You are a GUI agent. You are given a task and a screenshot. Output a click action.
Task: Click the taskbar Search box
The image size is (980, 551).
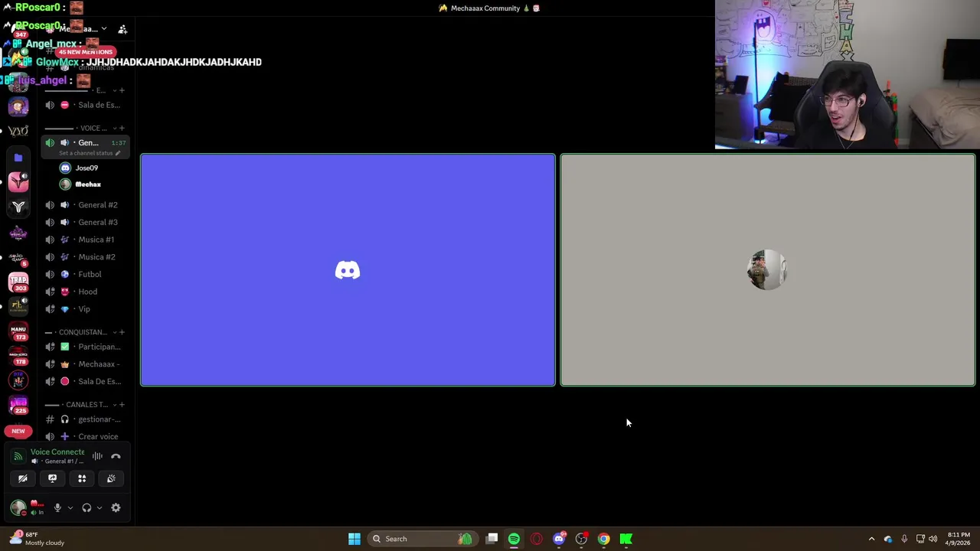point(421,539)
